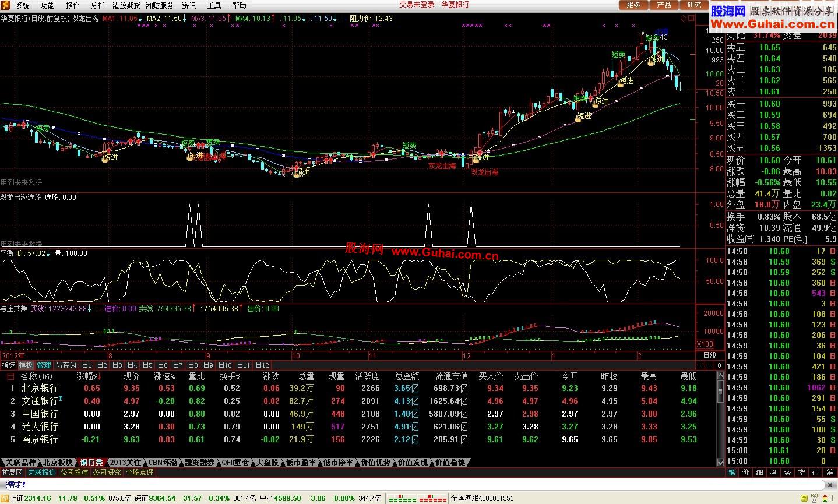Select the 个股点评 tab

140,473
